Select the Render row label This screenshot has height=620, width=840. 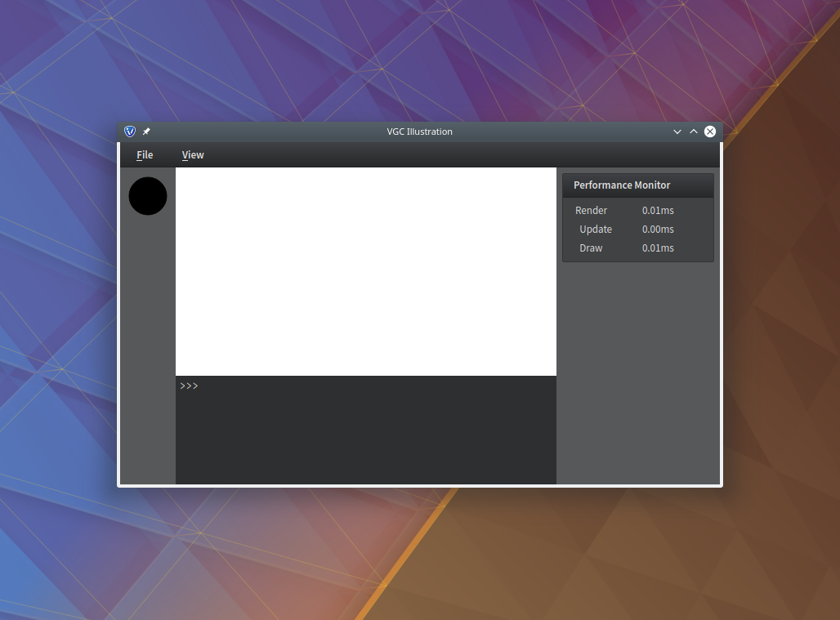591,211
